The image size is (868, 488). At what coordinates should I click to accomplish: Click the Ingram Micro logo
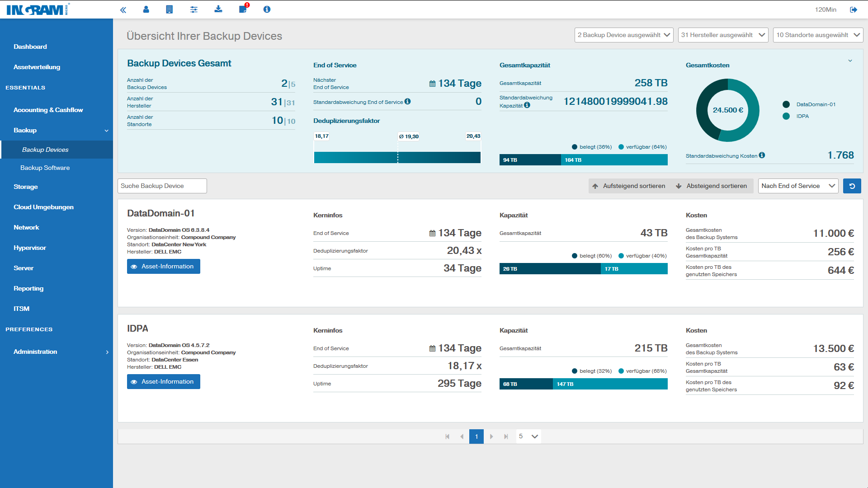click(x=38, y=9)
